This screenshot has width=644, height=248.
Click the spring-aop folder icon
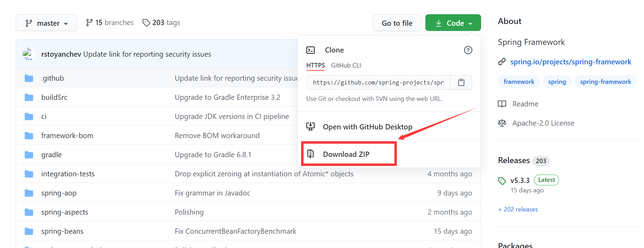[29, 193]
